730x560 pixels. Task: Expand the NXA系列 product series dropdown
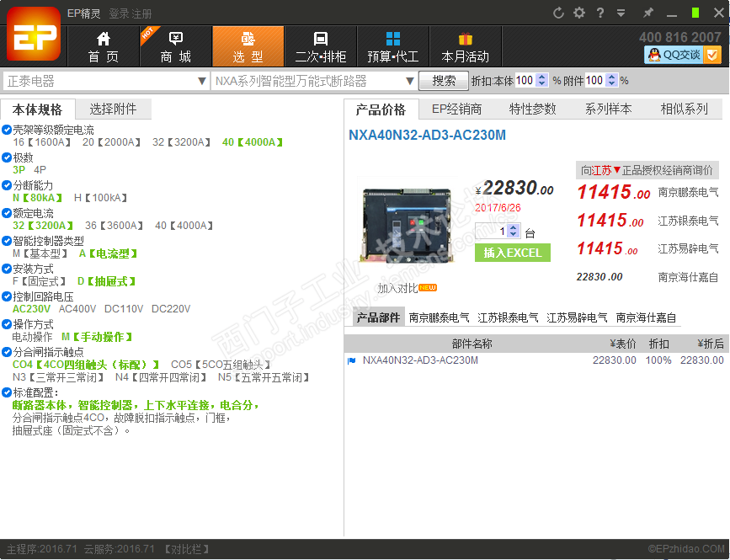[x=410, y=81]
